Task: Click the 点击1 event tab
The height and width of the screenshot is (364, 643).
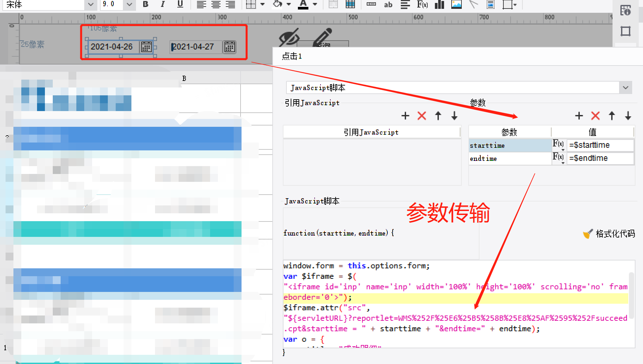Action: click(292, 56)
